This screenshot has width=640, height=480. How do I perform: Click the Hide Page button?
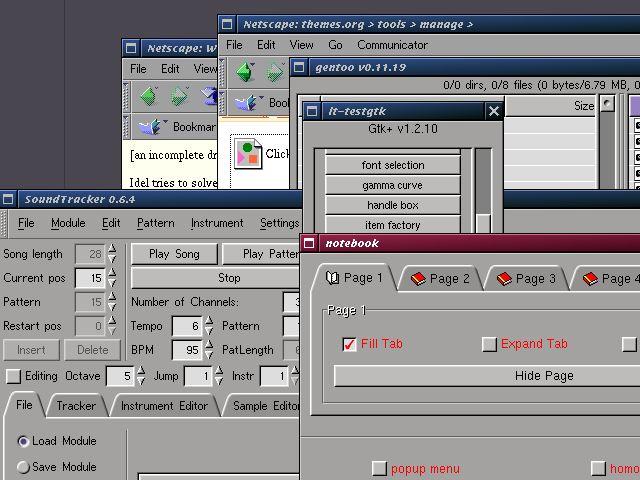(487, 376)
